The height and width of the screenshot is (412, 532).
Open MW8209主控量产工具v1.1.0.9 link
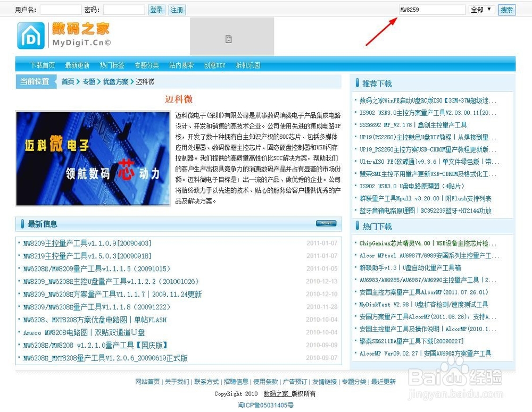click(87, 243)
